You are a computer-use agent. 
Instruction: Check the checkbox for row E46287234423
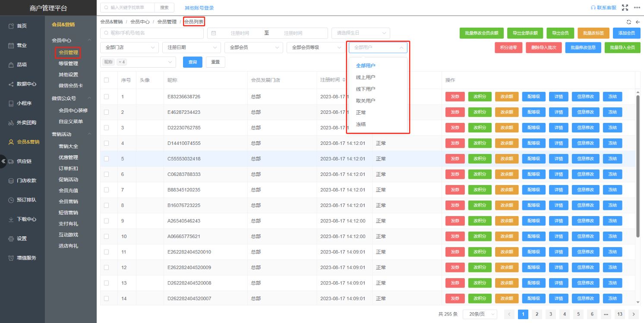tap(106, 112)
